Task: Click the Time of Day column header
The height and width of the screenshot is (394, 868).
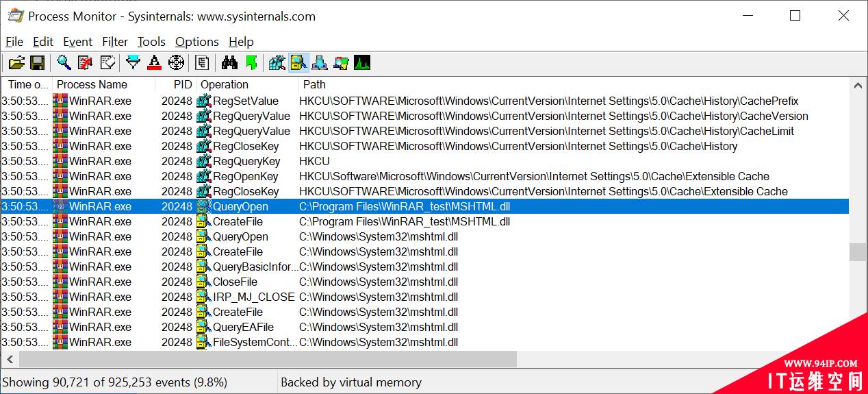Action: [27, 84]
